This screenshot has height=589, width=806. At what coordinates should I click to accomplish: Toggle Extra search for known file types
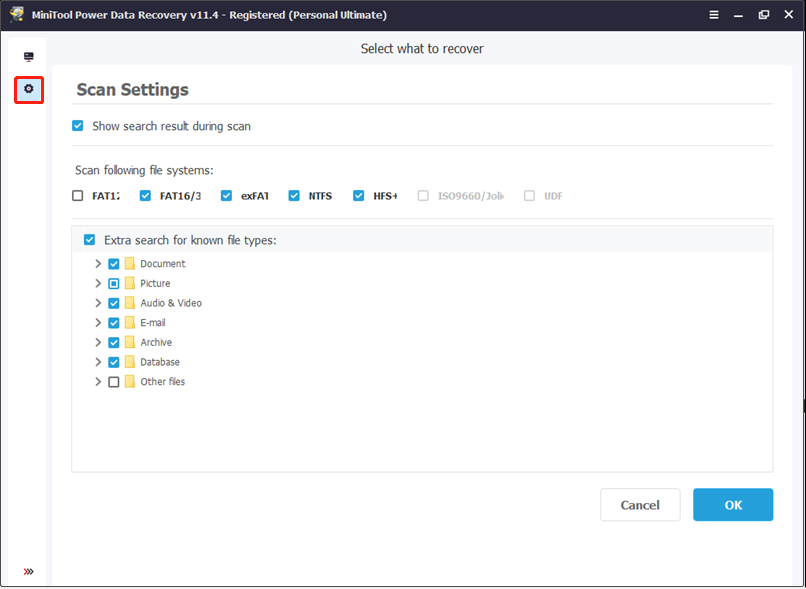tap(89, 240)
